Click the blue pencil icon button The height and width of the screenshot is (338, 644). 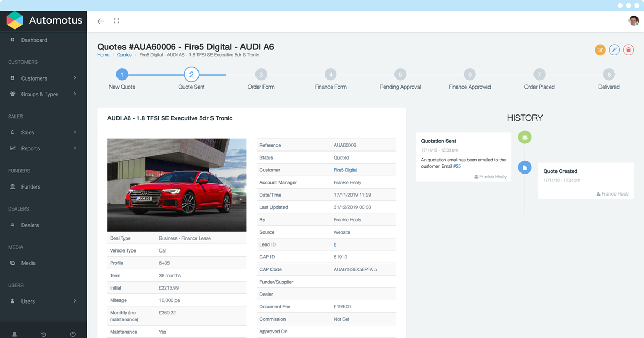614,50
